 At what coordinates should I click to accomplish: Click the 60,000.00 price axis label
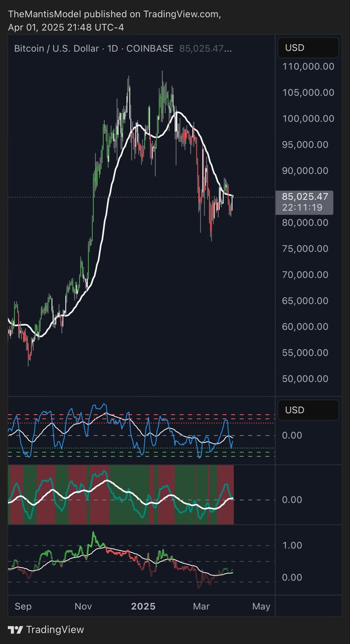[306, 326]
